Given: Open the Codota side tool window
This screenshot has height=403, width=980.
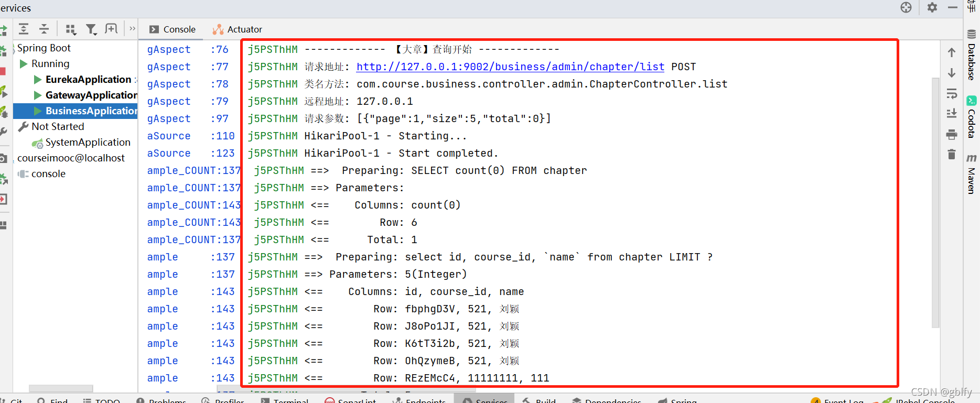Looking at the screenshot, I should pos(972,117).
